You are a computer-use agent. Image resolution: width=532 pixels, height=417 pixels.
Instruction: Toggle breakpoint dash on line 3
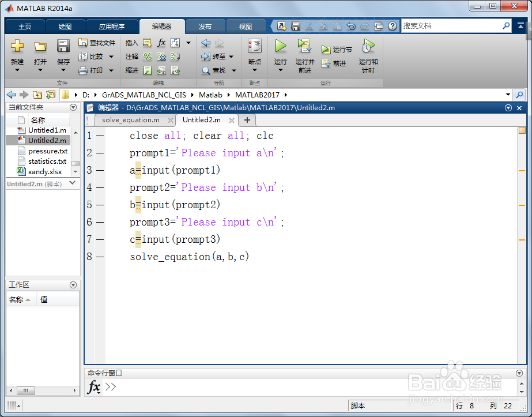tap(100, 171)
